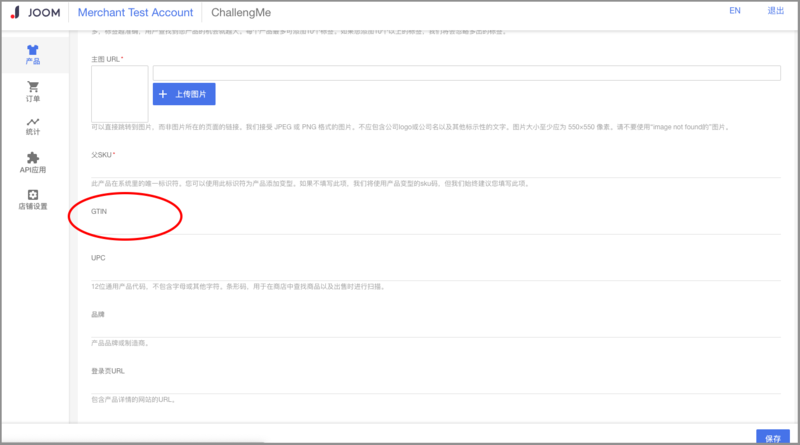Open the Joom logo home link
The width and height of the screenshot is (800, 445).
(35, 12)
